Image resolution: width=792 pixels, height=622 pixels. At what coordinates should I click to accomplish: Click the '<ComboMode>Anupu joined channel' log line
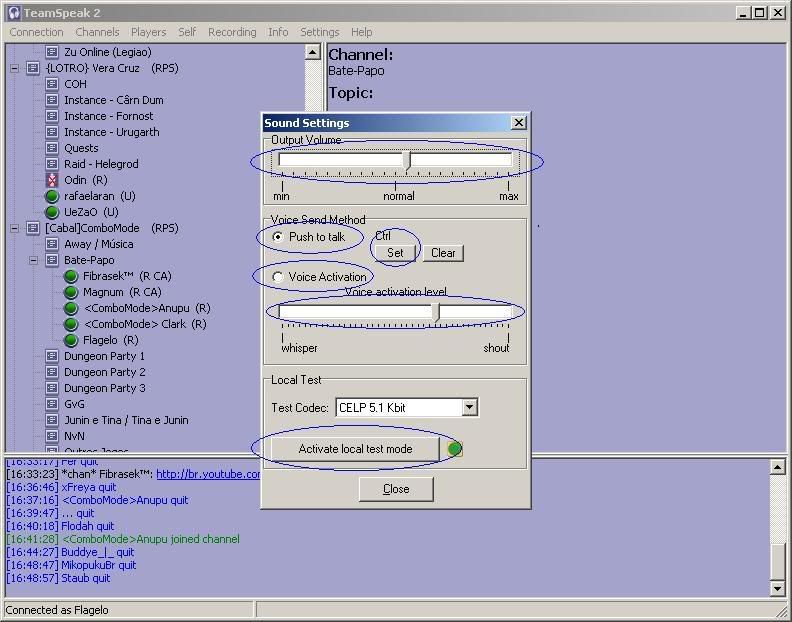click(123, 539)
